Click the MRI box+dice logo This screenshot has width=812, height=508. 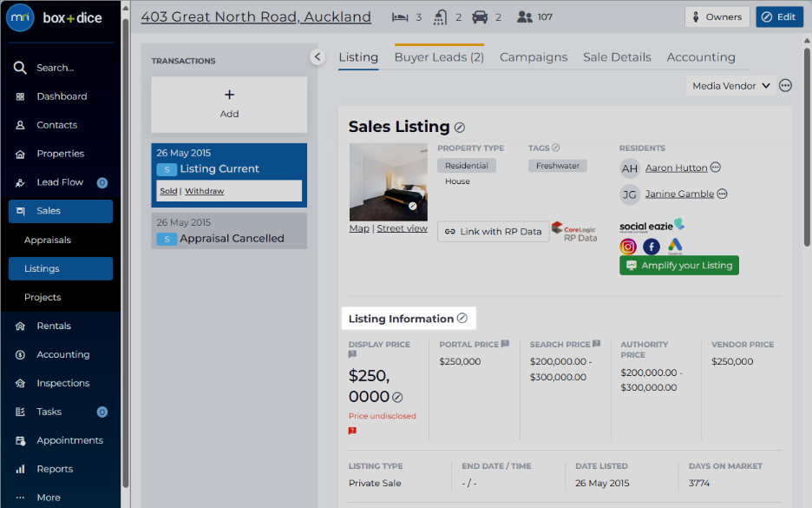pyautogui.click(x=54, y=17)
